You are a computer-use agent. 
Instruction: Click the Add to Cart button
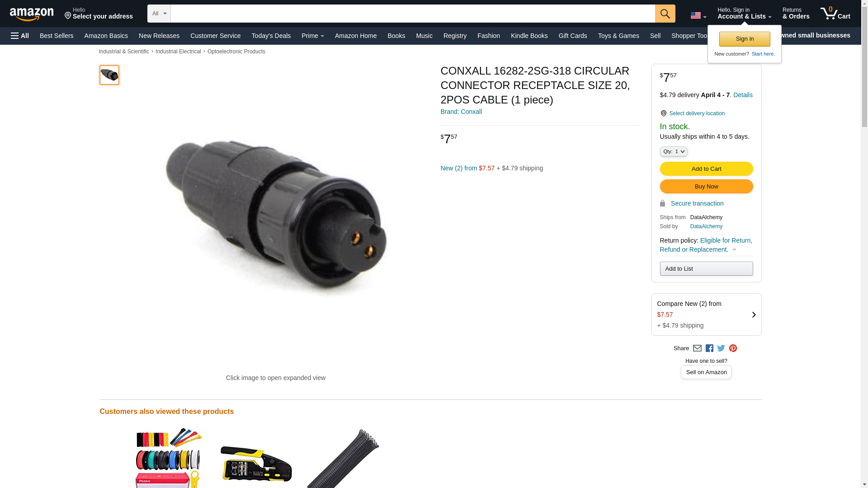[x=706, y=169]
